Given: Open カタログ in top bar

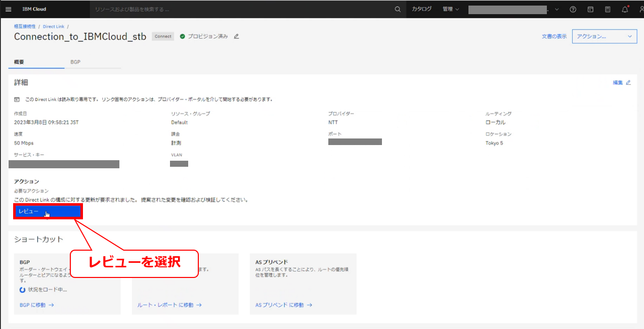Looking at the screenshot, I should coord(421,9).
